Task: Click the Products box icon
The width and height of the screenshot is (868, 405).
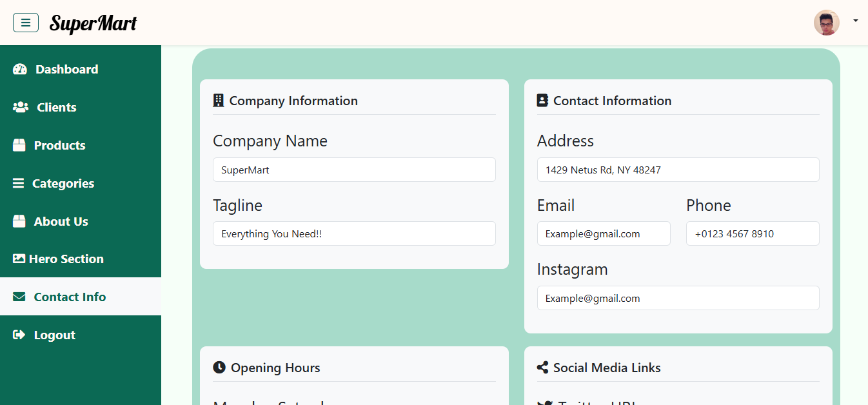Action: tap(19, 145)
